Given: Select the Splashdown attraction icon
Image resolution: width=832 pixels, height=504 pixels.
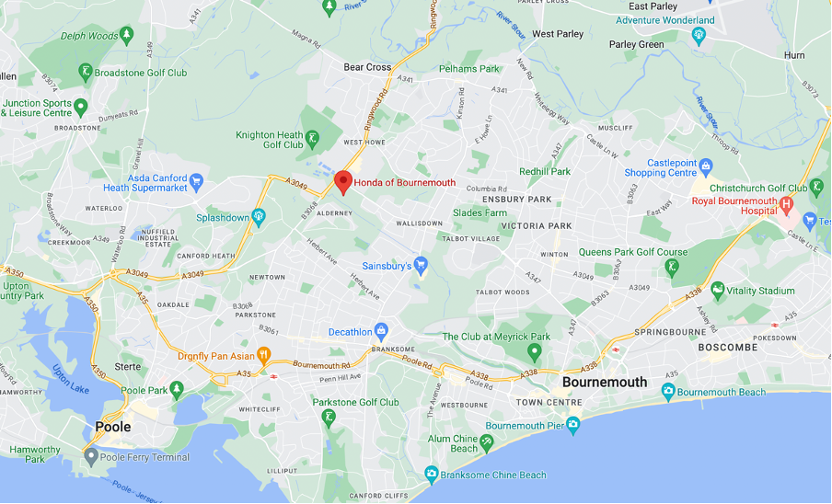Looking at the screenshot, I should tap(259, 217).
